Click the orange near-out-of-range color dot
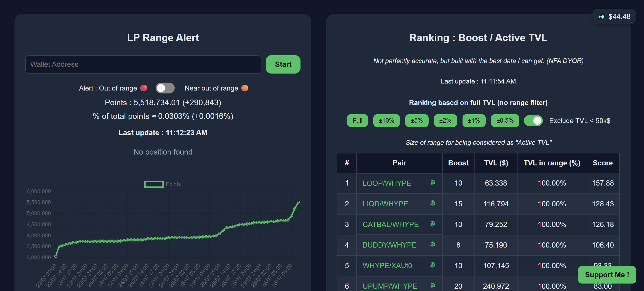This screenshot has height=291, width=644. [245, 88]
